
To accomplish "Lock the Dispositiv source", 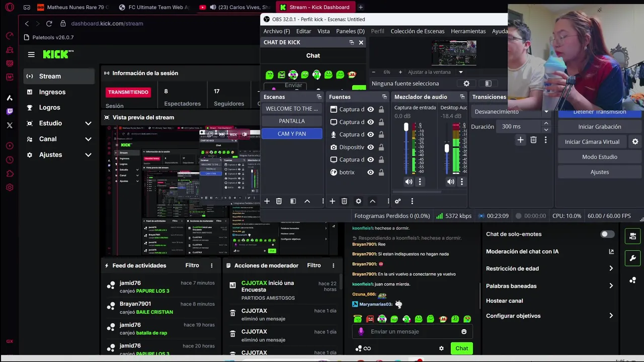I will tap(381, 147).
